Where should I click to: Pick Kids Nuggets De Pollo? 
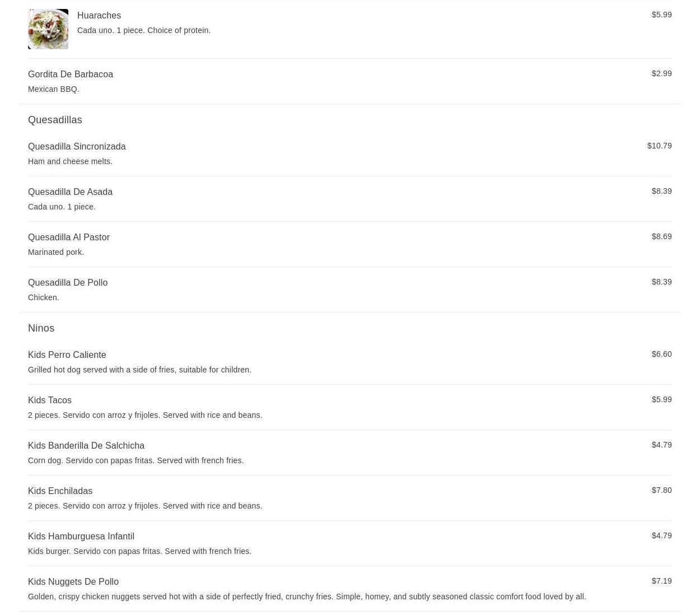(349, 589)
